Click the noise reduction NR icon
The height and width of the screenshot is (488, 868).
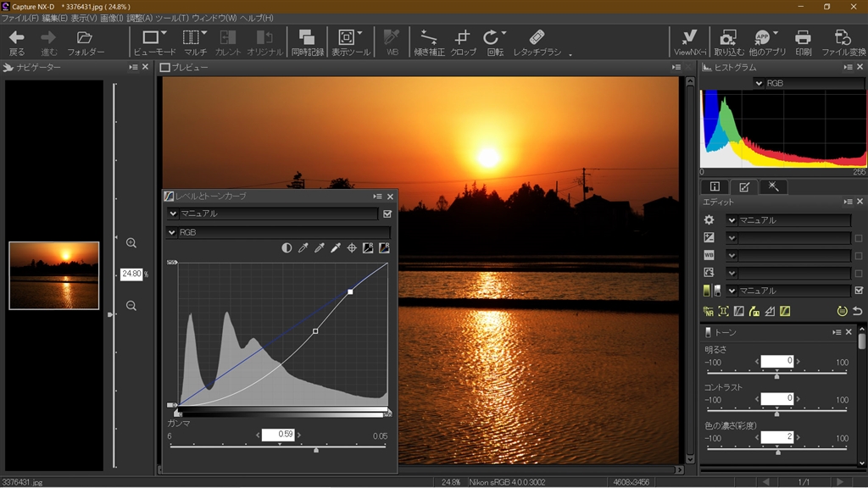coord(709,312)
